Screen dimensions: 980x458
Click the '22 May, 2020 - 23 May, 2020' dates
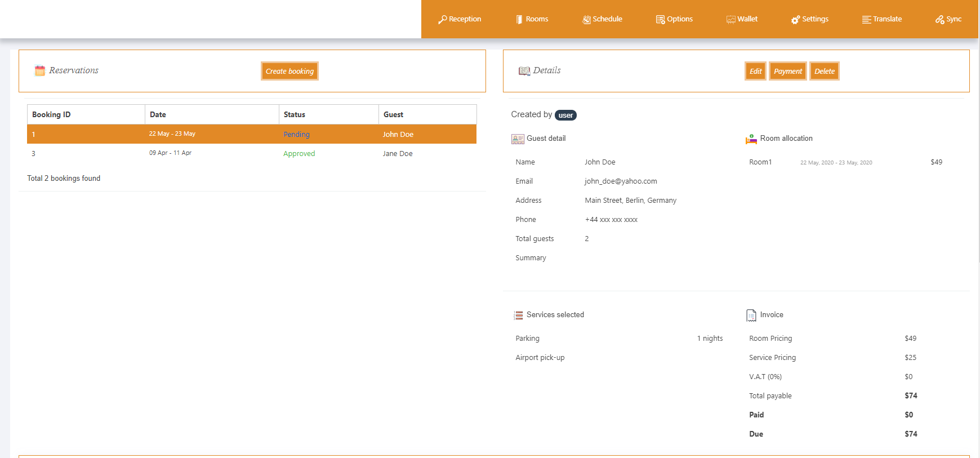(x=836, y=163)
